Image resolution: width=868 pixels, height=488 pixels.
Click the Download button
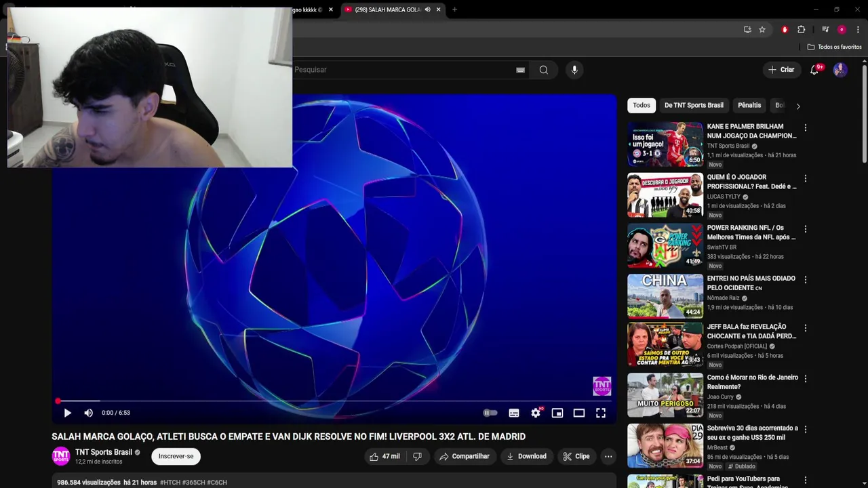526,456
